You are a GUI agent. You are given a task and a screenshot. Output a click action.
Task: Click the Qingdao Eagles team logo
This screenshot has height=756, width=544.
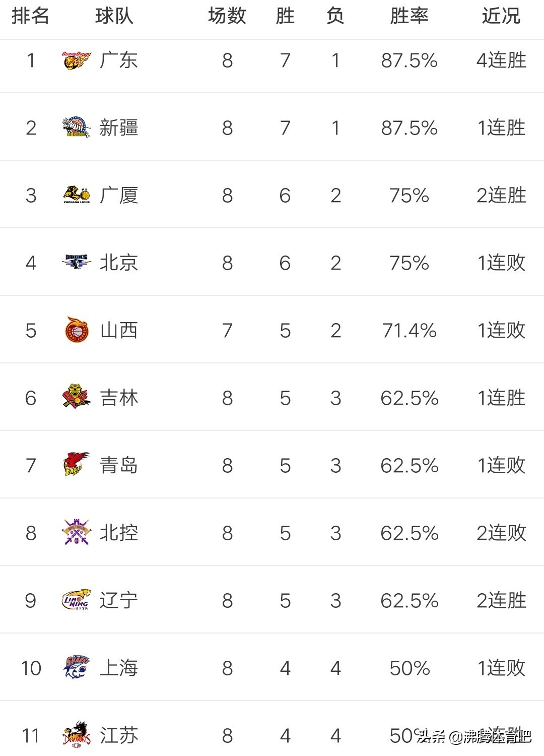(77, 465)
